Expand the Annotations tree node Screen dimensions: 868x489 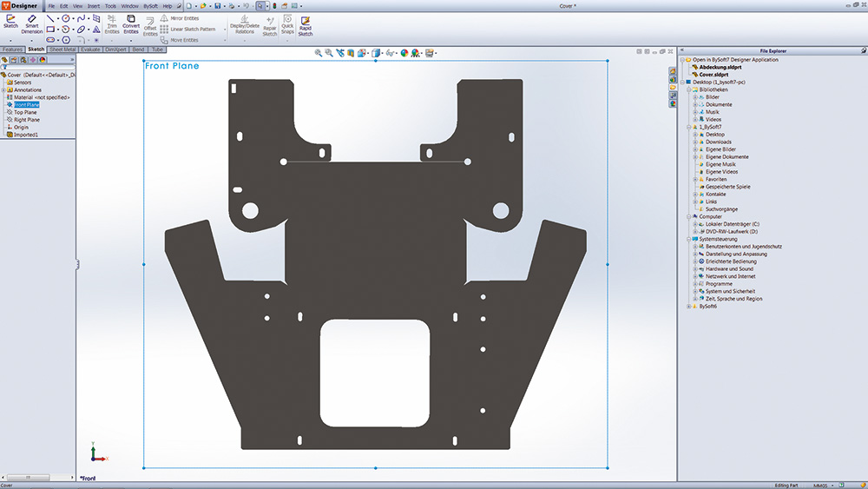click(3, 89)
